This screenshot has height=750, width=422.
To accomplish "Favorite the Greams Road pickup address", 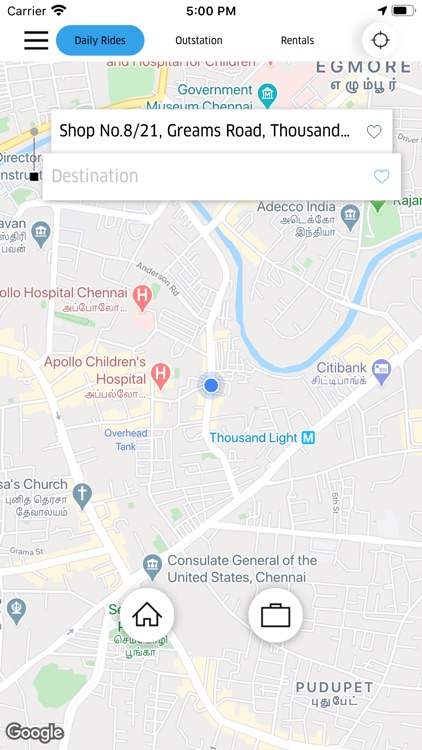I will click(x=374, y=131).
